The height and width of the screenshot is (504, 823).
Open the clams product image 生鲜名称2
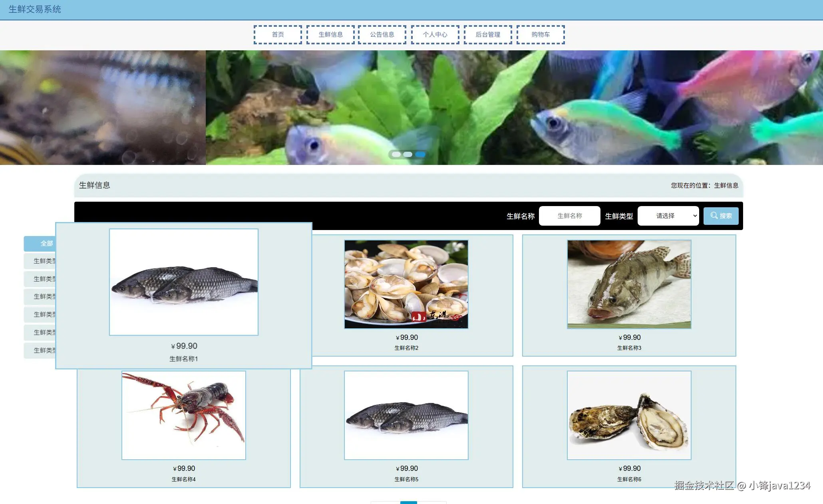(x=406, y=284)
